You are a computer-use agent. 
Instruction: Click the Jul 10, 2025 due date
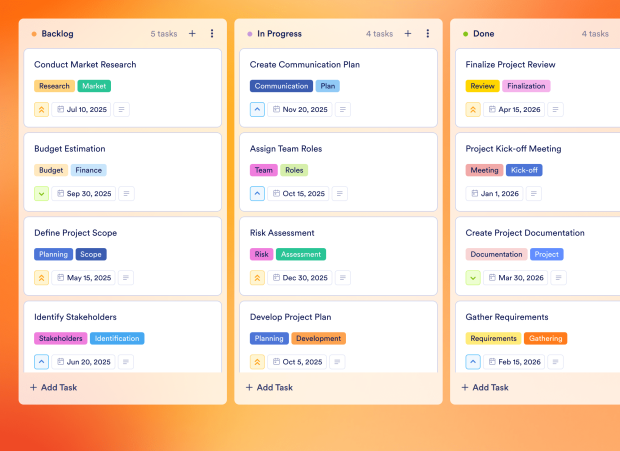82,110
